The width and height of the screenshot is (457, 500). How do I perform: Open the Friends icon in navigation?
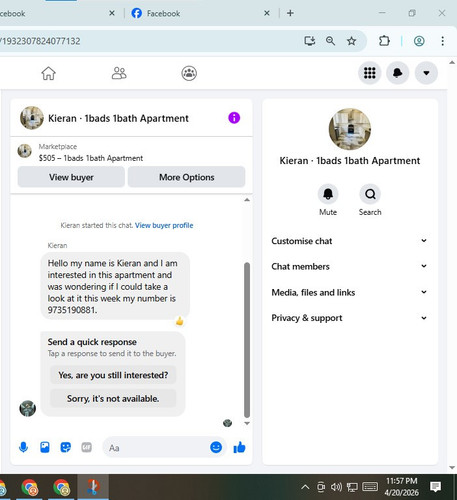pyautogui.click(x=119, y=73)
